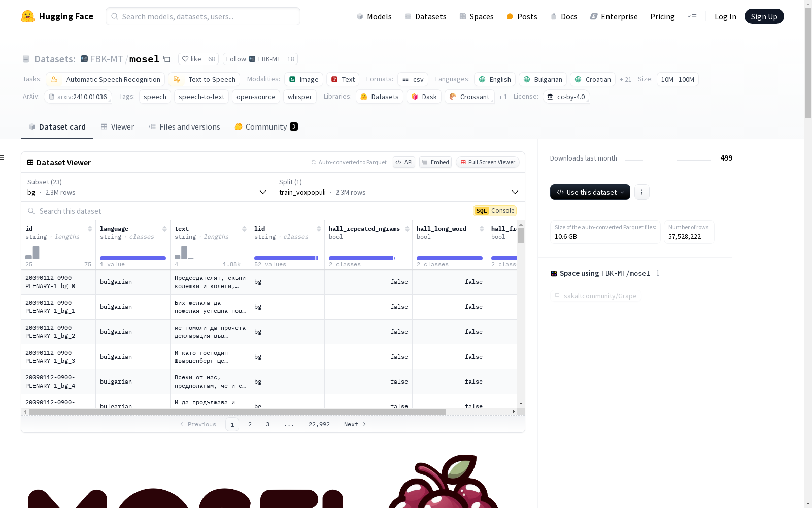The image size is (812, 508).
Task: Click the table's vertical scrollbar thumb
Action: click(x=521, y=236)
